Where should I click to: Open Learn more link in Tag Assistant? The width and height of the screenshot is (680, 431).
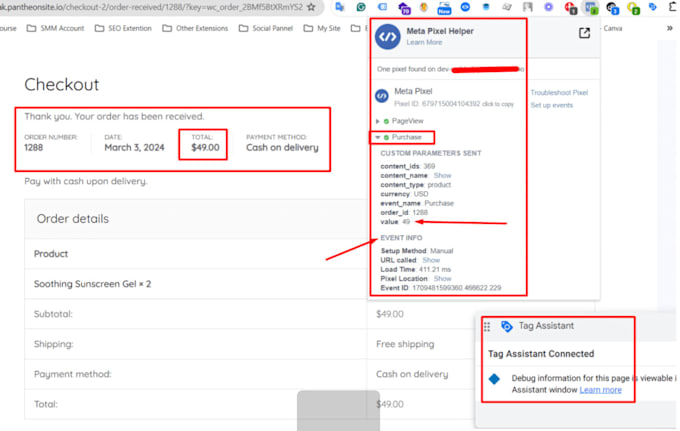pos(600,390)
